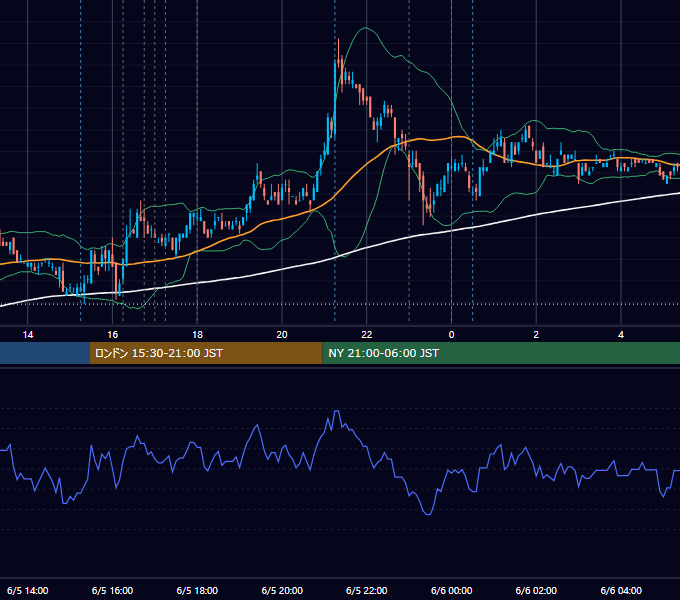Click hour label 20 on price chart axis
This screenshot has width=680, height=600.
pos(282,335)
